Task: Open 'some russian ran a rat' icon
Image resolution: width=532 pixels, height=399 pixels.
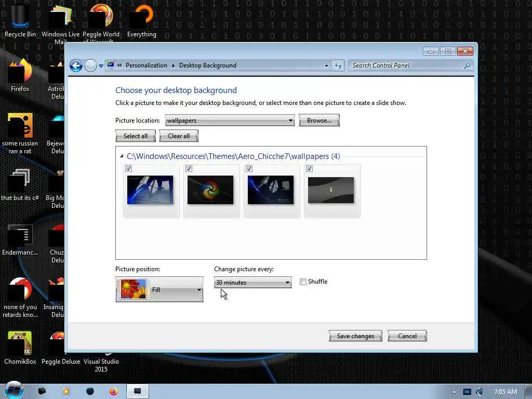Action: click(20, 134)
